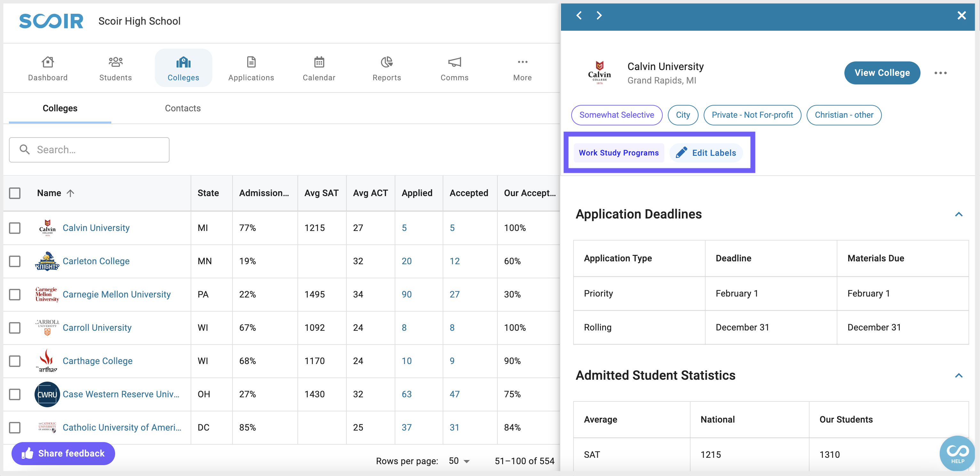Click the Scoir logo
The width and height of the screenshot is (980, 476).
click(51, 21)
